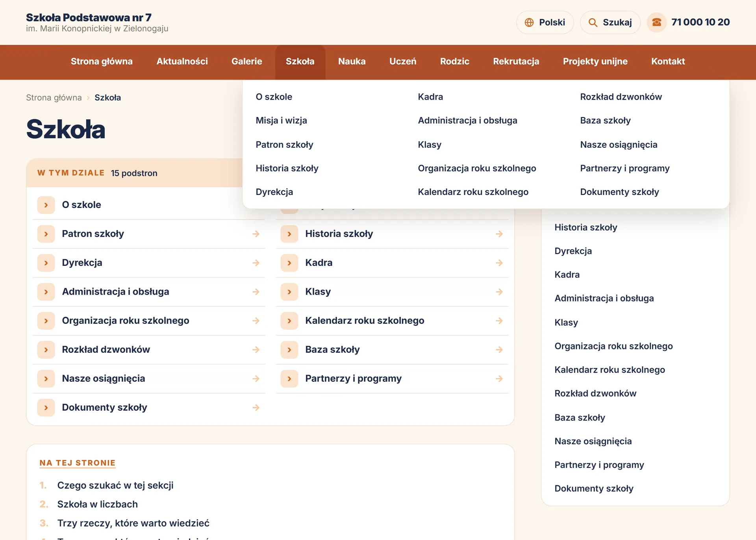Open Historia szkoły in the right sidebar
Screen dimensions: 756x540
(x=586, y=228)
